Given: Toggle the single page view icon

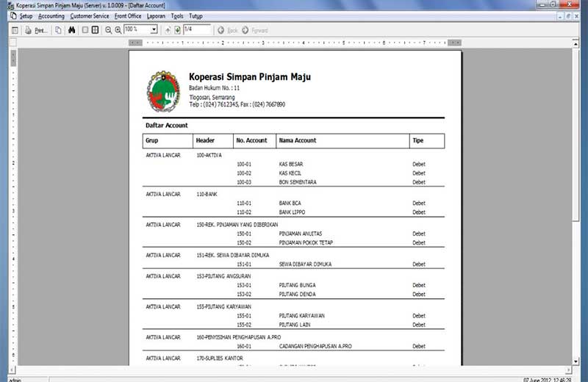Looking at the screenshot, I should click(x=85, y=30).
